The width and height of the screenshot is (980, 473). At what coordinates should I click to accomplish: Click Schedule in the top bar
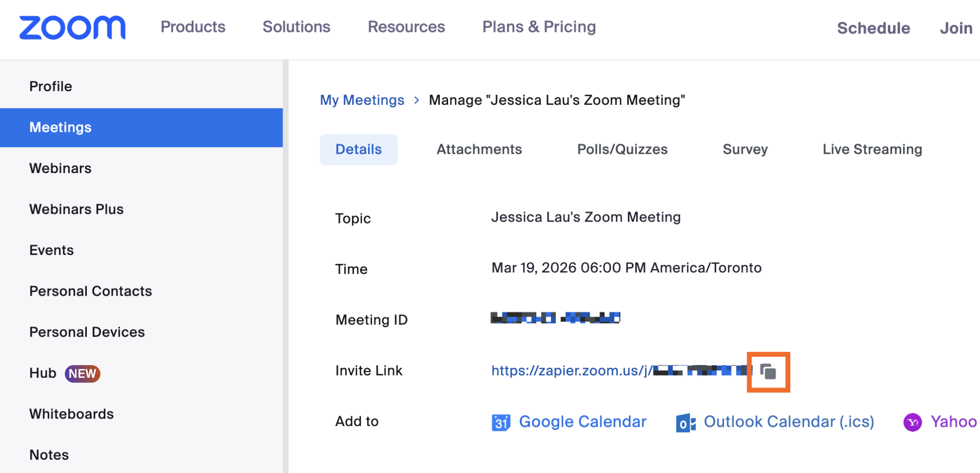click(873, 28)
